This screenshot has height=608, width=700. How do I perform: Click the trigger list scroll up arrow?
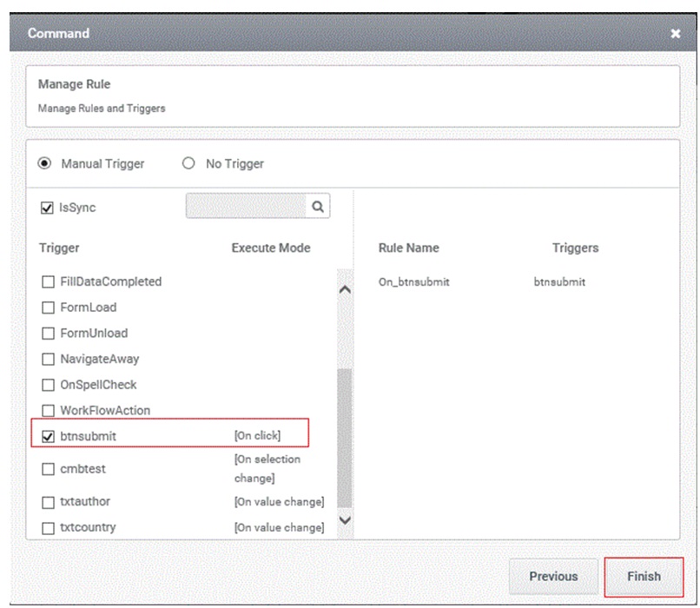coord(345,290)
